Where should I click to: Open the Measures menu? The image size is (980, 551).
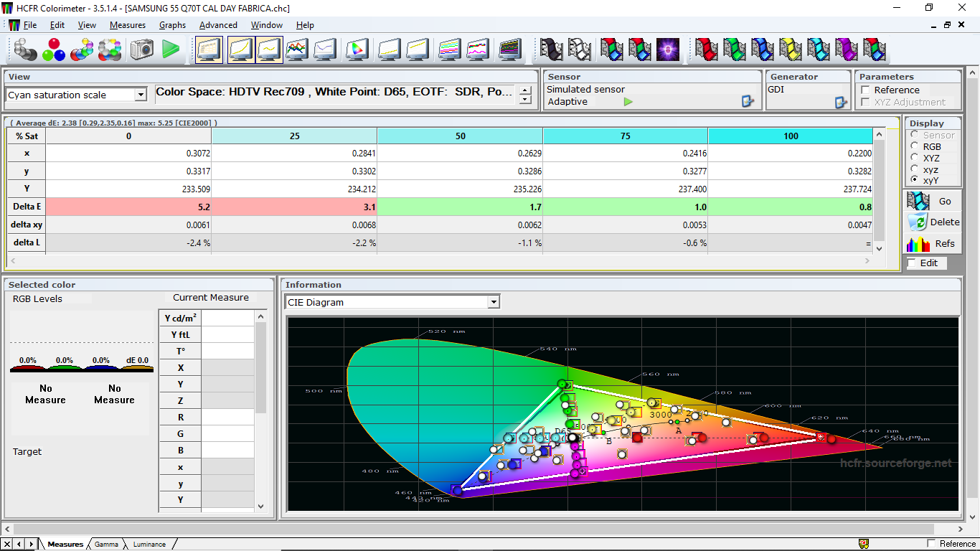point(128,25)
